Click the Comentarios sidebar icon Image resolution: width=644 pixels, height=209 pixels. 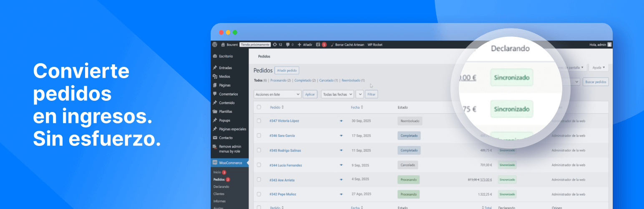click(x=215, y=94)
